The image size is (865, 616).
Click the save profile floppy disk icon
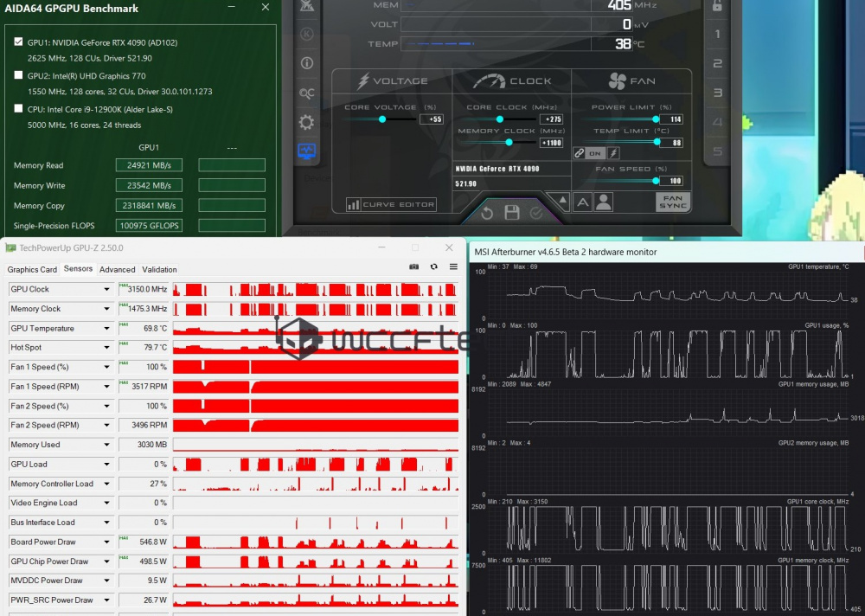click(511, 213)
